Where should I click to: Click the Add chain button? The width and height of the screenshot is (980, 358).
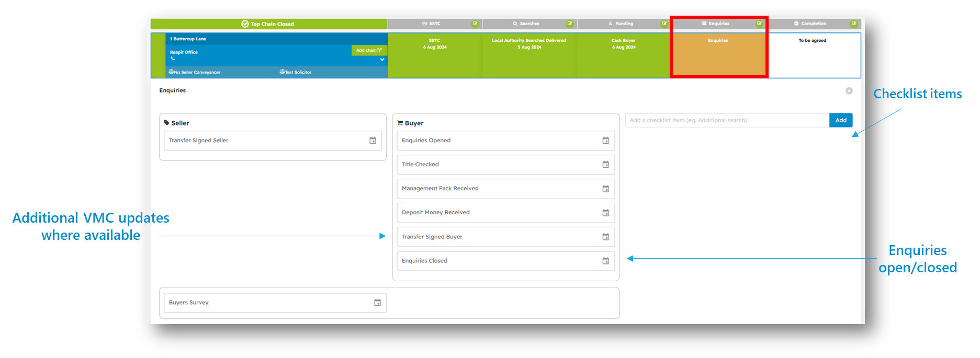click(369, 50)
